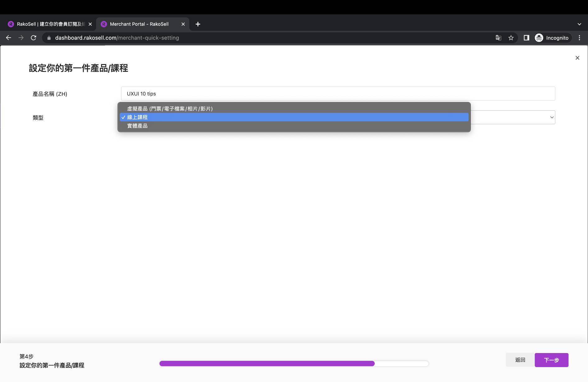The image size is (588, 382).
Task: Bookmark this page with the star icon
Action: click(511, 38)
